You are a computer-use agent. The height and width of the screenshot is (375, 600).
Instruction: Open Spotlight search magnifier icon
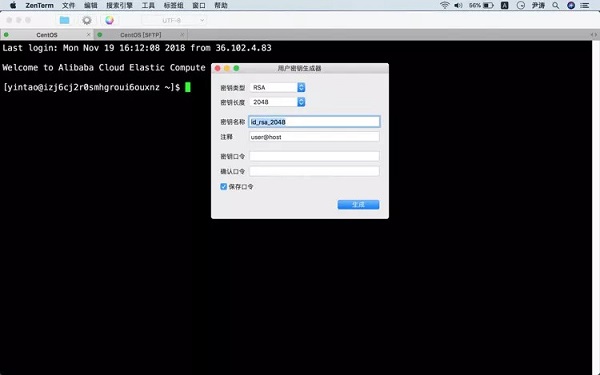click(x=556, y=5)
